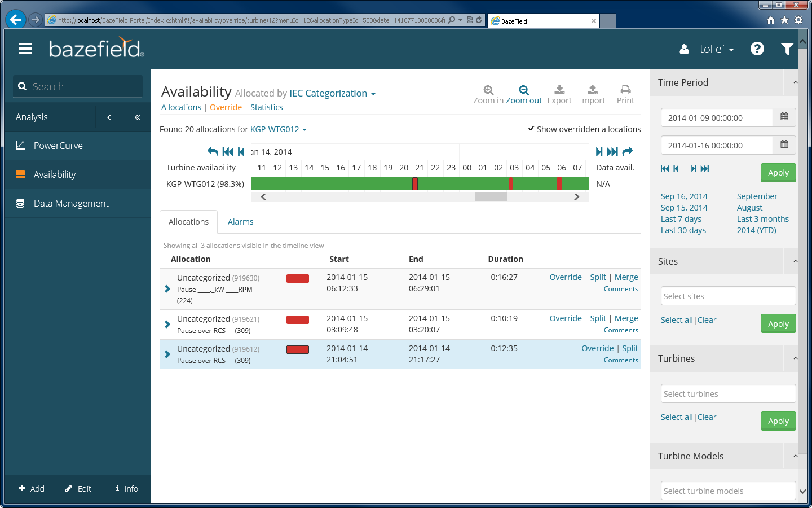The height and width of the screenshot is (508, 812).
Task: Click first red marker on timeline
Action: pos(415,183)
